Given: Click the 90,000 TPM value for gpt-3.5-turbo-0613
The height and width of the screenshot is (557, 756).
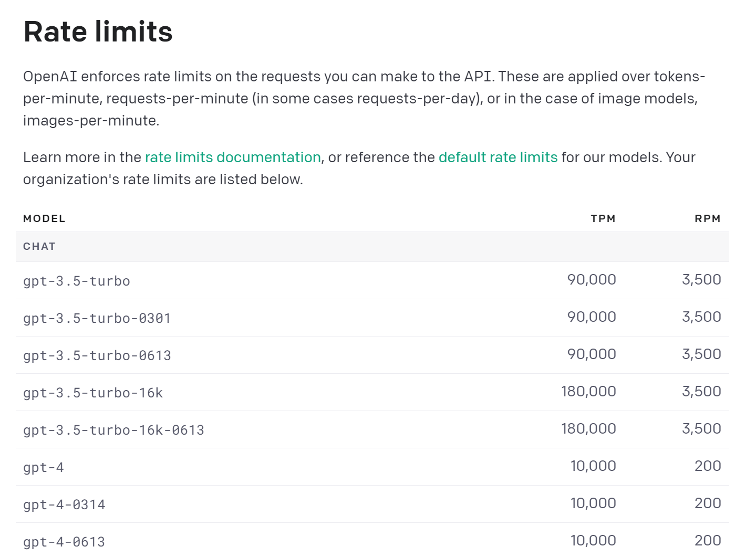Looking at the screenshot, I should pyautogui.click(x=592, y=354).
